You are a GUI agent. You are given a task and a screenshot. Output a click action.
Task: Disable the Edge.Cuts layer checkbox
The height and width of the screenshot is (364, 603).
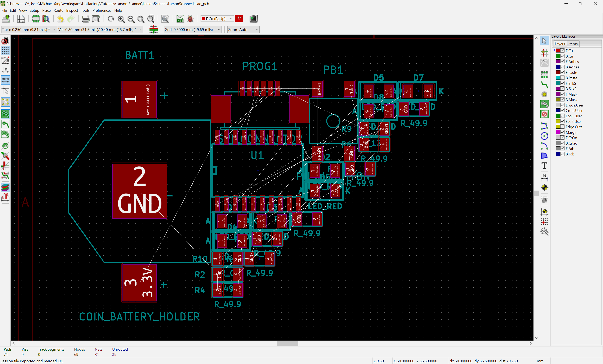click(x=562, y=127)
